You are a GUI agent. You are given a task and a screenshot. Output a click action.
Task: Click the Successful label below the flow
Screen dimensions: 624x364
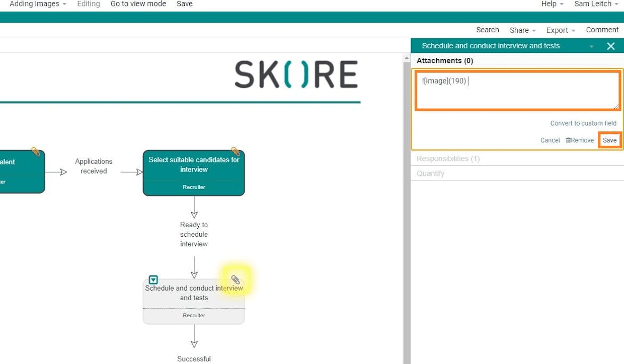[194, 359]
